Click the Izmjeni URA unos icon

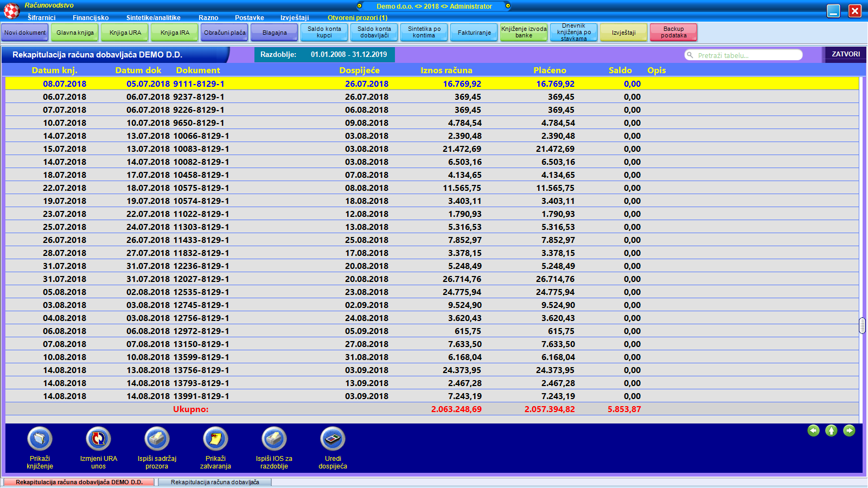pyautogui.click(x=98, y=439)
